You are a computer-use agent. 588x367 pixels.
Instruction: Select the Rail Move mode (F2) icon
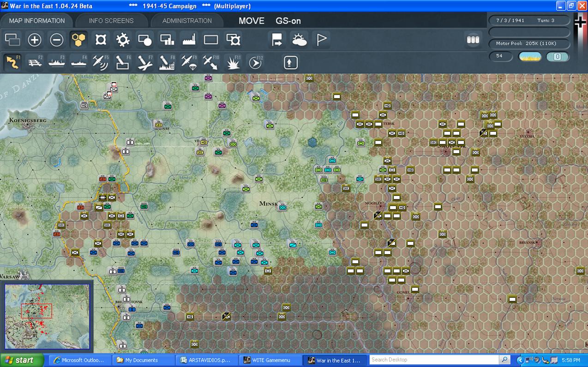tap(35, 62)
